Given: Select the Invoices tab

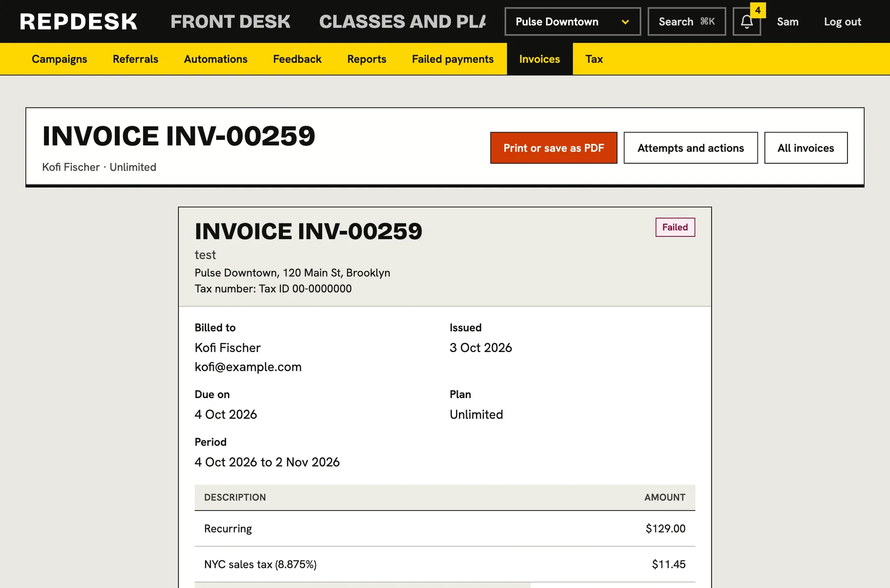Looking at the screenshot, I should [x=539, y=59].
